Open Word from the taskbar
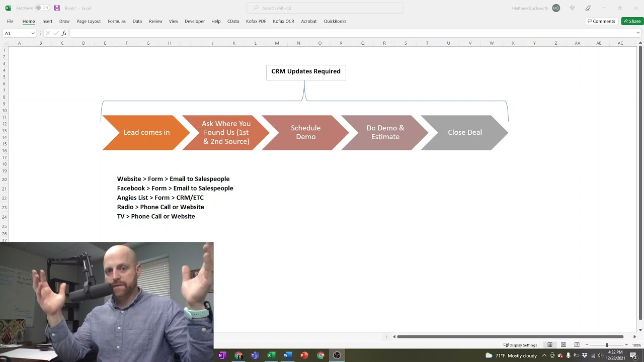 (x=287, y=355)
